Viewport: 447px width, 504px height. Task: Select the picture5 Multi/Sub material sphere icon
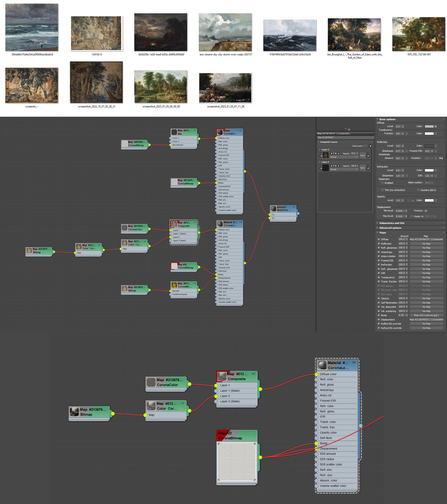273,209
